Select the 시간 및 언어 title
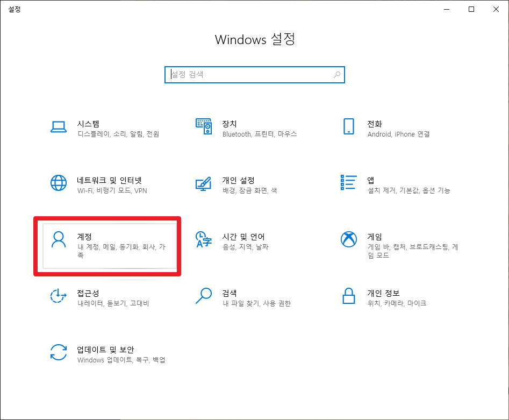Image resolution: width=509 pixels, height=420 pixels. click(243, 237)
